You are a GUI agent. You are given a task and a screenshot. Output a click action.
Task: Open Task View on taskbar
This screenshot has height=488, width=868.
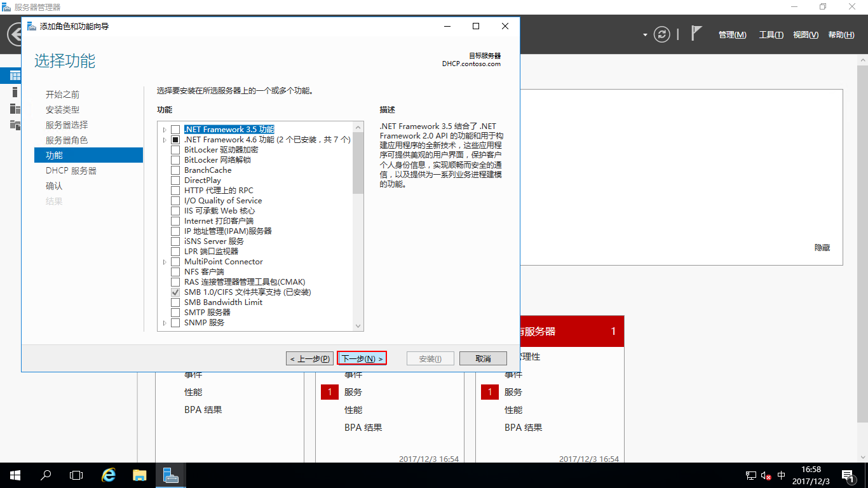coord(76,475)
